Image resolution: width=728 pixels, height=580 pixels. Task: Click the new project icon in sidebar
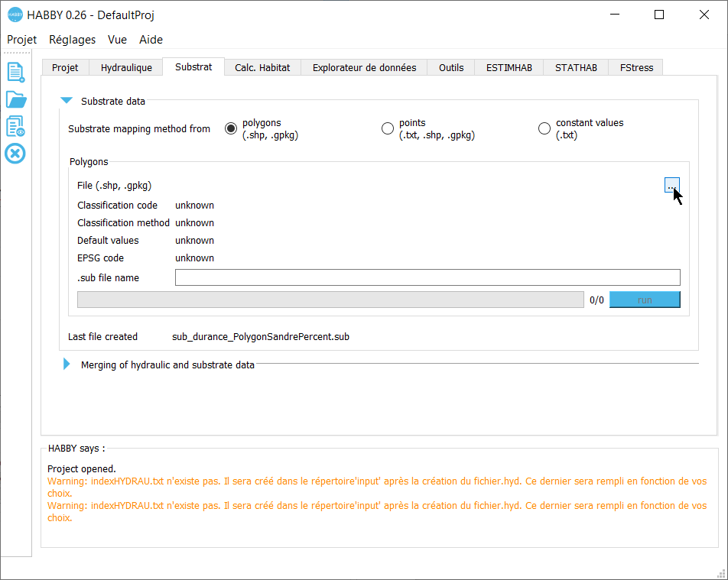(15, 73)
